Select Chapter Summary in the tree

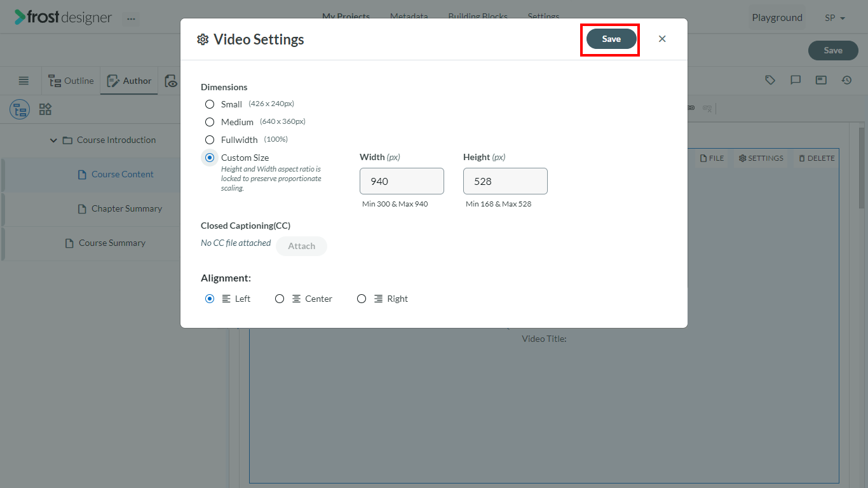point(126,209)
